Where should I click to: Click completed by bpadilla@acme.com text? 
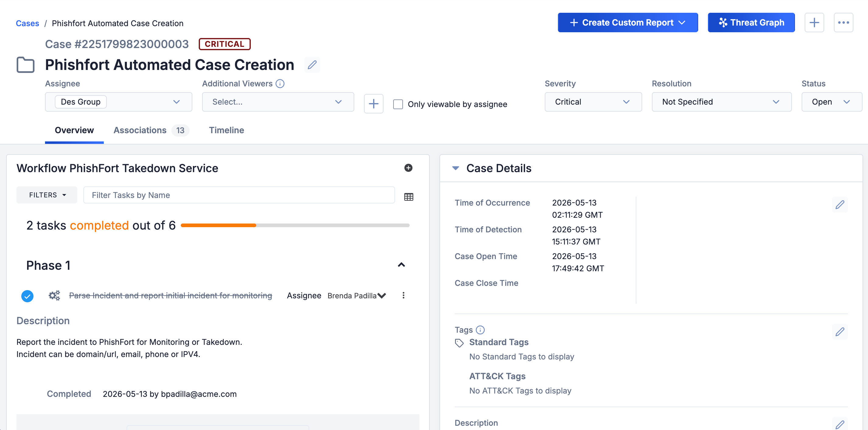tap(170, 394)
